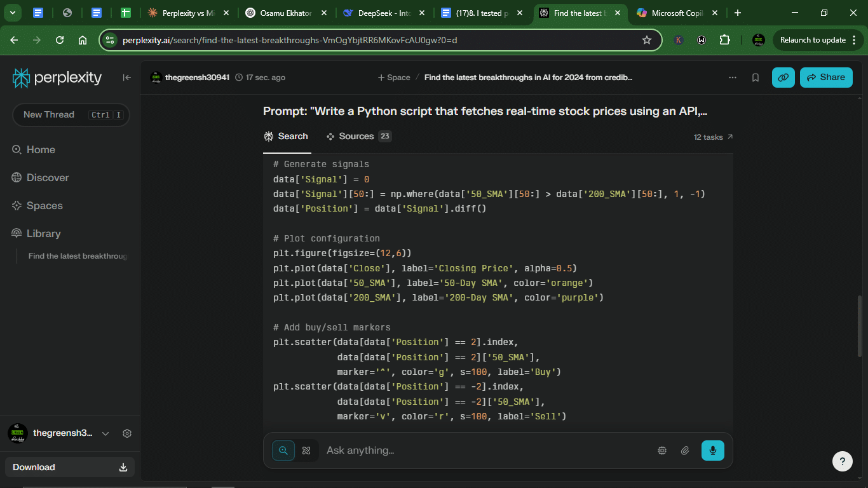The width and height of the screenshot is (868, 488).
Task: Open the three-dot thread options menu
Action: (733, 78)
